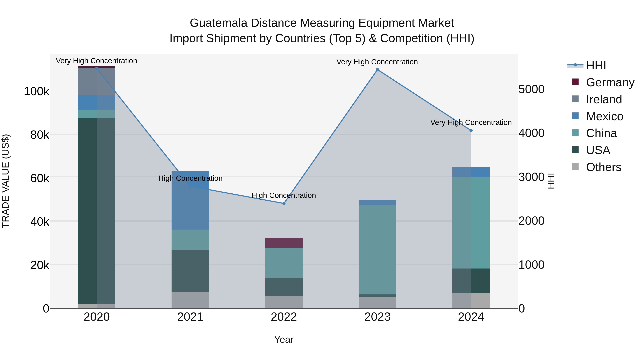Click the USA bar segment in 2021

tap(190, 271)
